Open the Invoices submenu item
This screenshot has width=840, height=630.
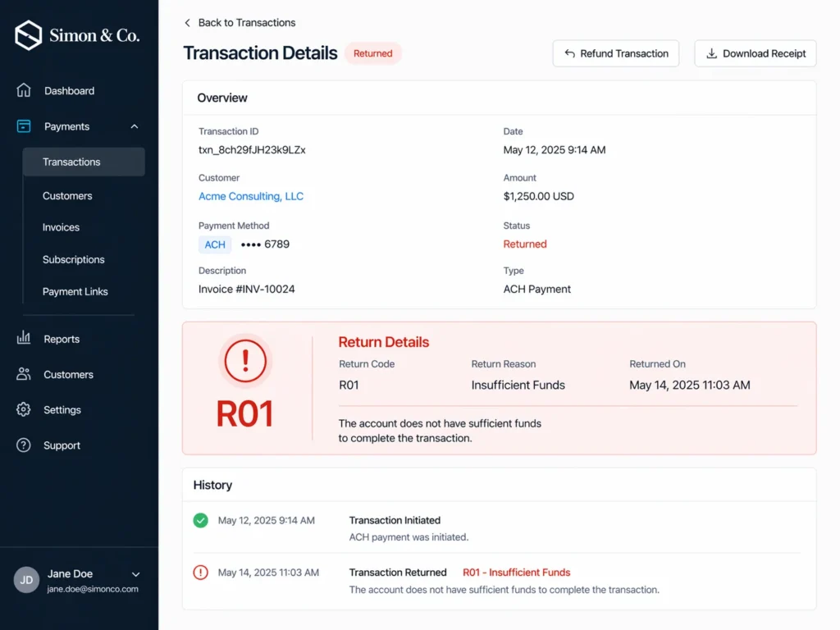point(61,227)
